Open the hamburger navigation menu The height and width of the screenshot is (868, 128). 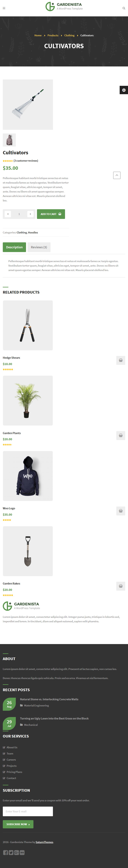(4, 8)
